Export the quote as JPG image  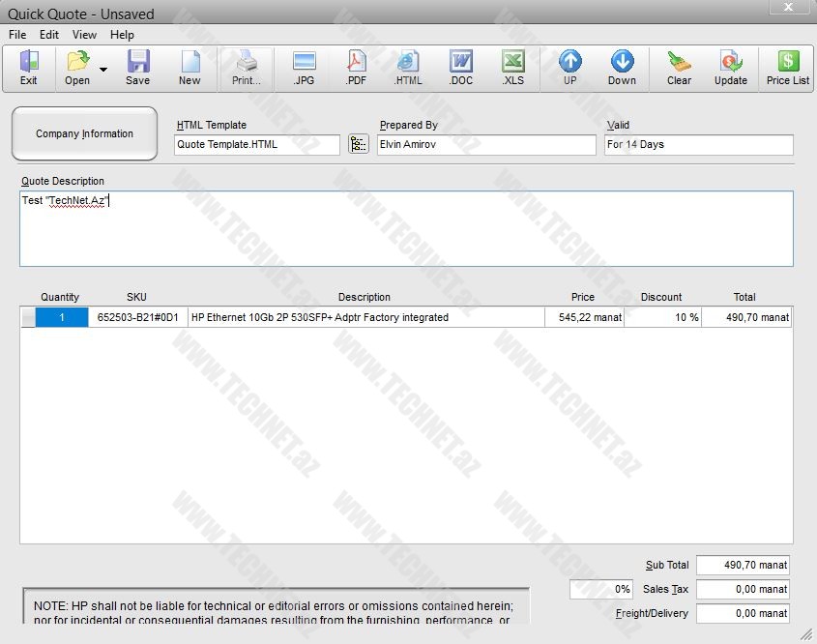pos(304,68)
